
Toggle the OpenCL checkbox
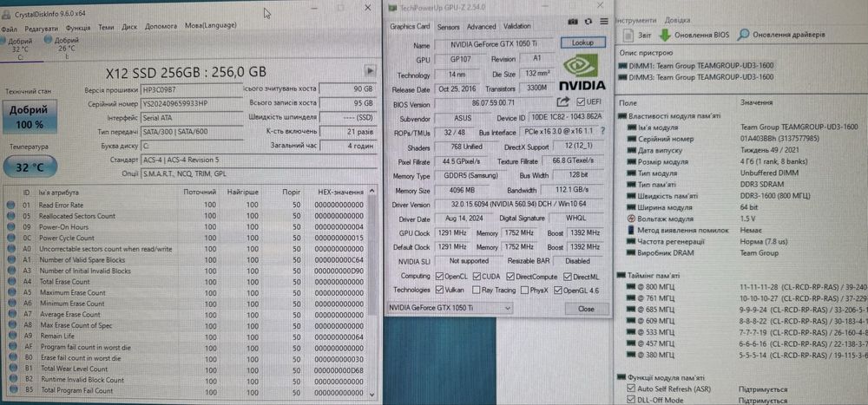tap(439, 276)
